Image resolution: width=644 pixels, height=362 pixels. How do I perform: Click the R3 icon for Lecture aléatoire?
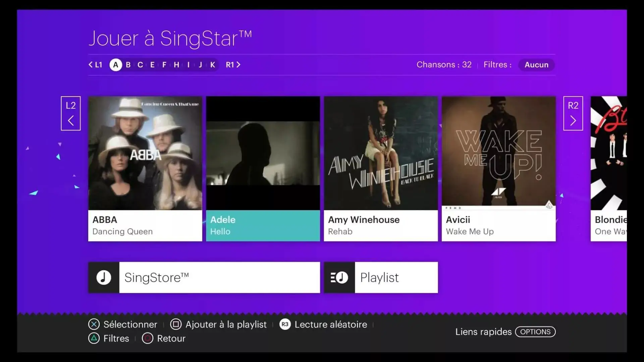tap(285, 324)
